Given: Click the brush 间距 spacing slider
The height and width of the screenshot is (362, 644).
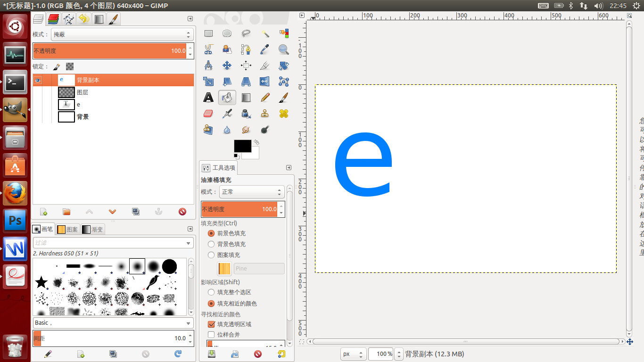Looking at the screenshot, I should point(110,338).
